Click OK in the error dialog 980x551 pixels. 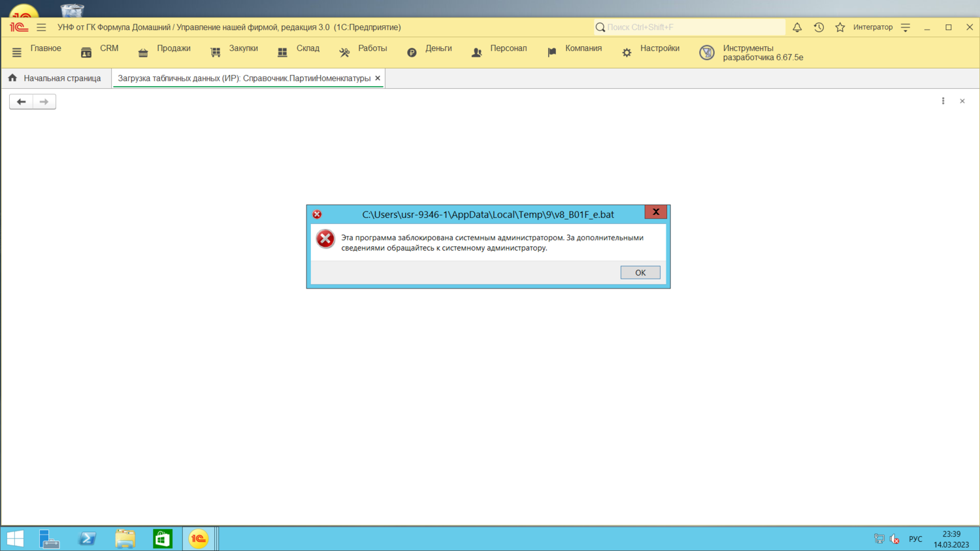(x=640, y=273)
